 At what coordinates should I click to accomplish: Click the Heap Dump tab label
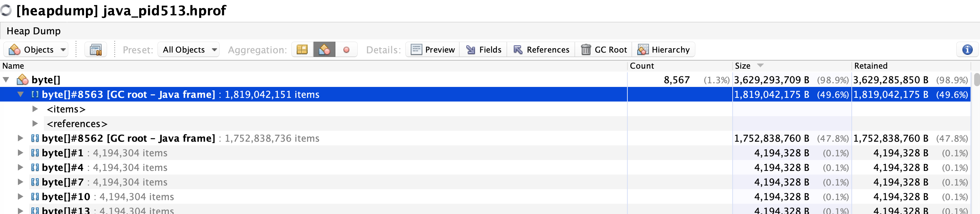(x=34, y=31)
